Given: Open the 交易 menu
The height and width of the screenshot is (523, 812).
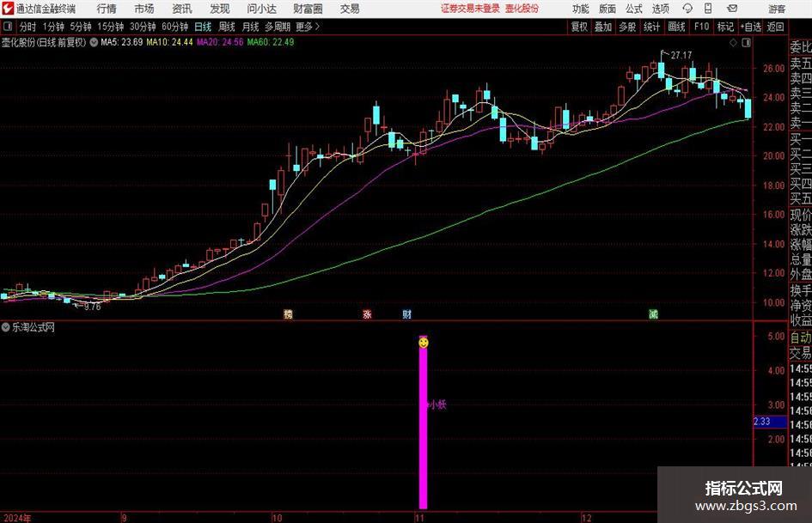Looking at the screenshot, I should pos(350,9).
